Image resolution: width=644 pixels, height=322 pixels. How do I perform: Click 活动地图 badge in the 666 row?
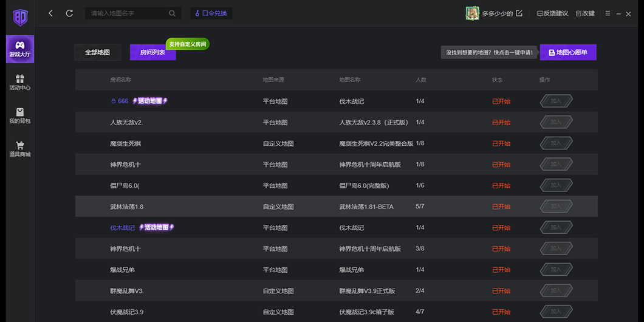tap(150, 101)
